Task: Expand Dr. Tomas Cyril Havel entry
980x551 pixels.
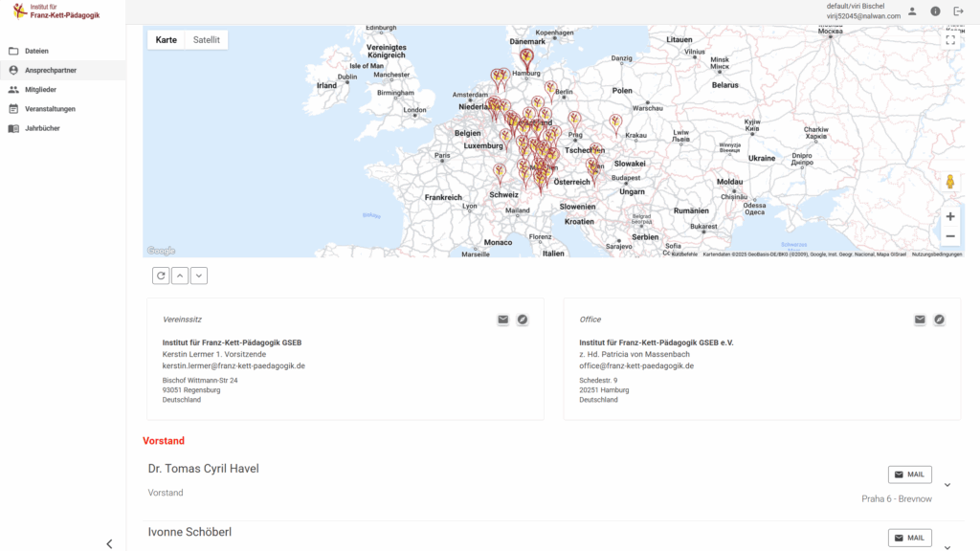Action: tap(947, 485)
